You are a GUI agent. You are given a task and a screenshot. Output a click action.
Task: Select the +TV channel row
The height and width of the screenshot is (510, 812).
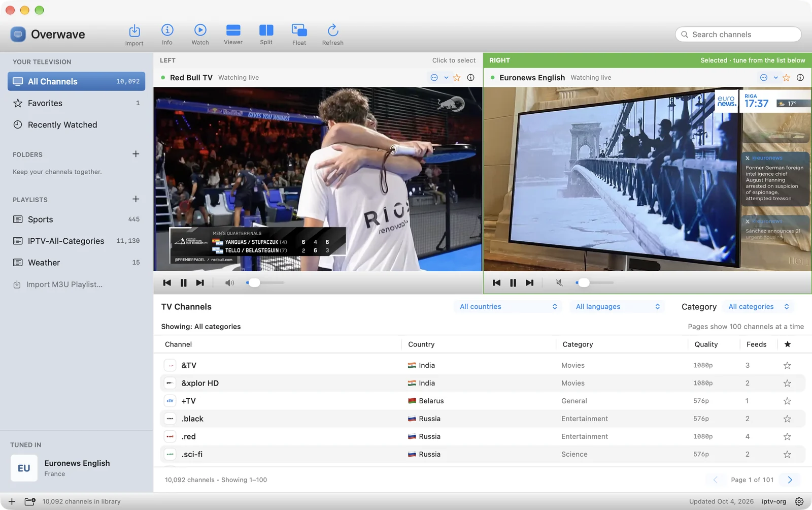[483, 401]
